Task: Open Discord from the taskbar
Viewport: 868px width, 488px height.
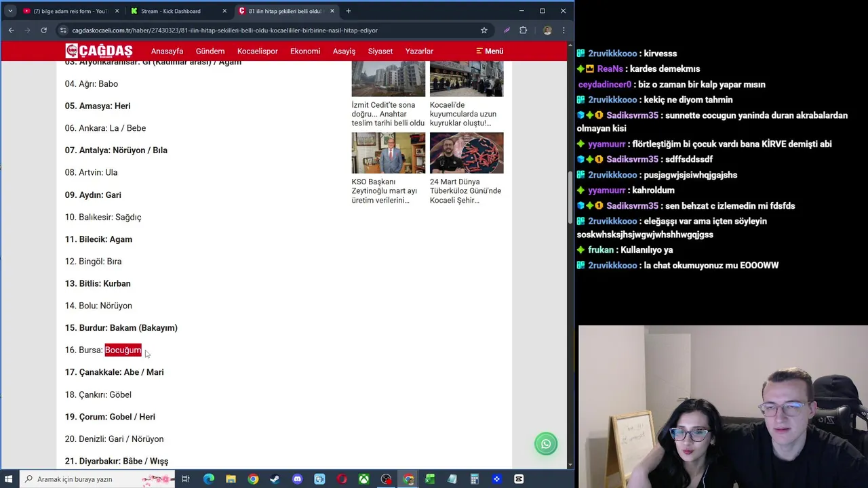Action: tap(297, 479)
